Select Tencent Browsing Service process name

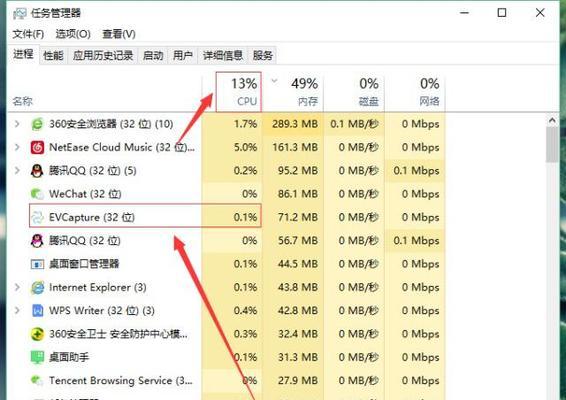121,381
